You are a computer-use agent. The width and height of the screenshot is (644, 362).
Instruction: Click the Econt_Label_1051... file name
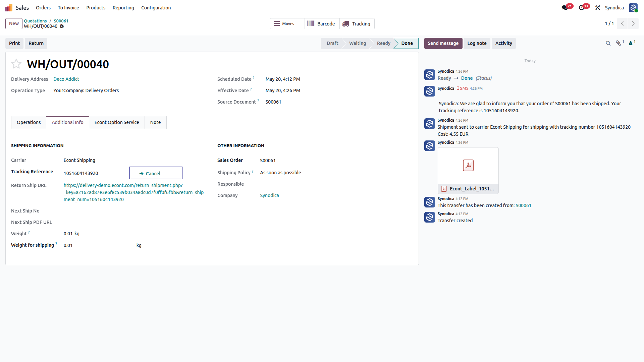[x=472, y=189]
